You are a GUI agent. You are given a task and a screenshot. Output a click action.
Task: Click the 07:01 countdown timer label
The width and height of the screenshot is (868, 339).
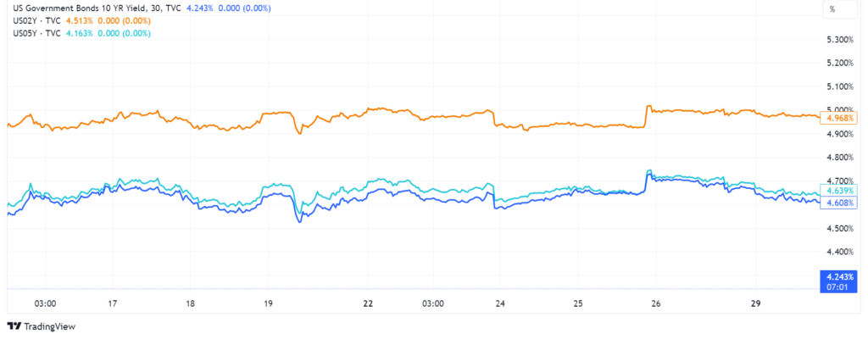(839, 286)
